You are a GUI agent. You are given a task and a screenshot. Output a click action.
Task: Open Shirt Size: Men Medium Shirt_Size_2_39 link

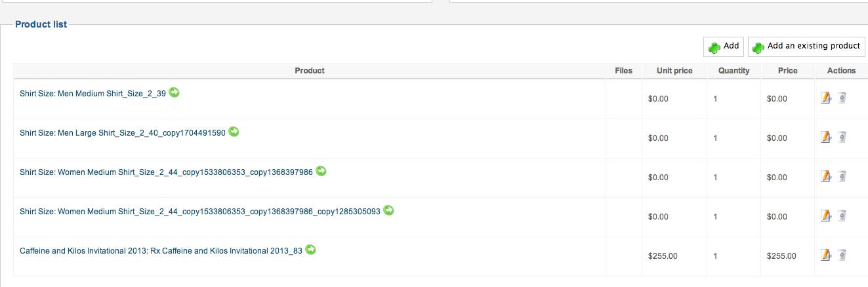[93, 94]
